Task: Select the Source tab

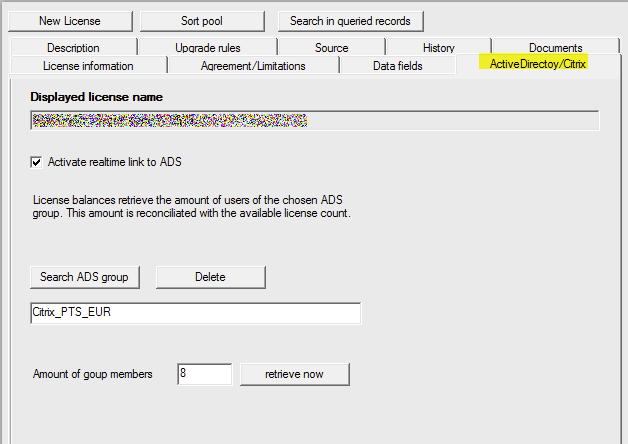Action: coord(331,48)
